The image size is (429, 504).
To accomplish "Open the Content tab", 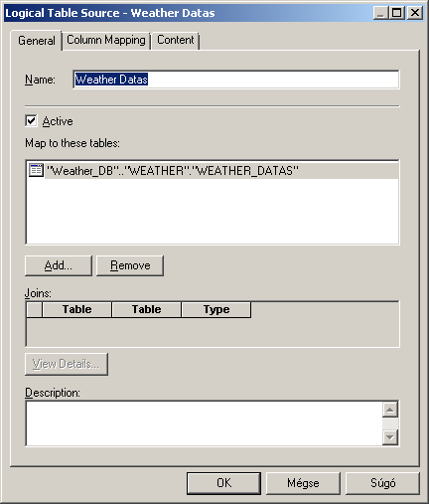I will tap(176, 40).
